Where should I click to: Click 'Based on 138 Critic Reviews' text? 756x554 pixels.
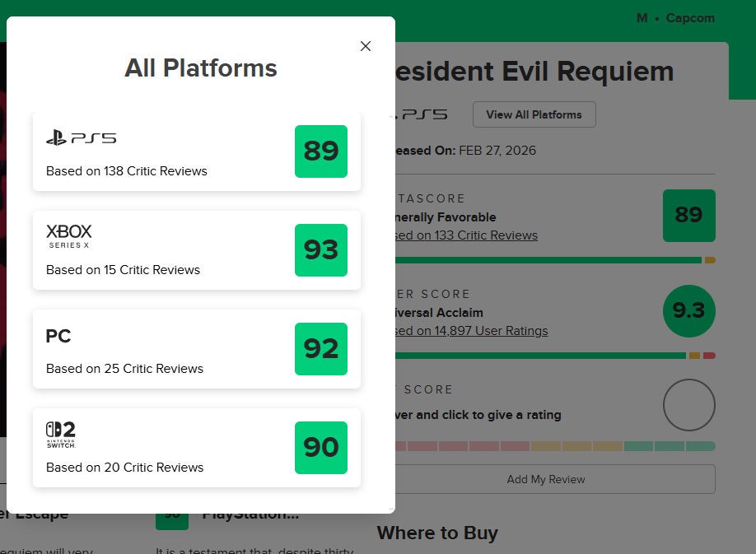pos(126,171)
